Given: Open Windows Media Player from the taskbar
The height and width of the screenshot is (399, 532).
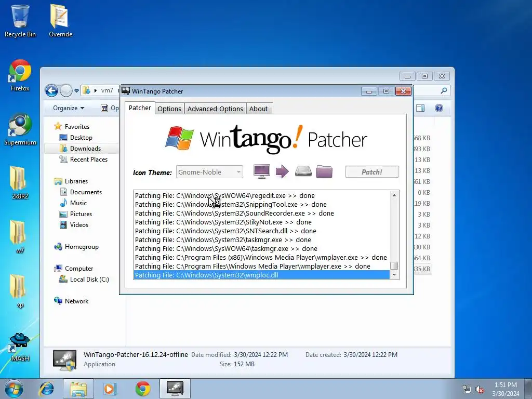Looking at the screenshot, I should point(110,389).
